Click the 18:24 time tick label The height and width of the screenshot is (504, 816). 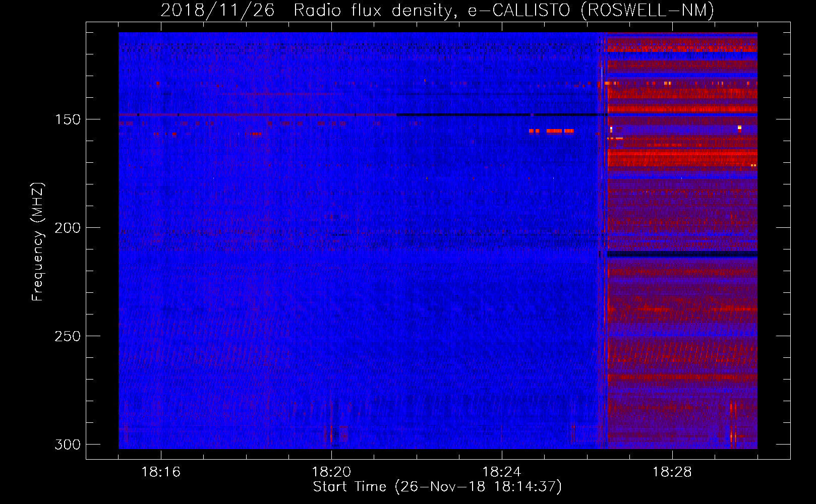502,472
